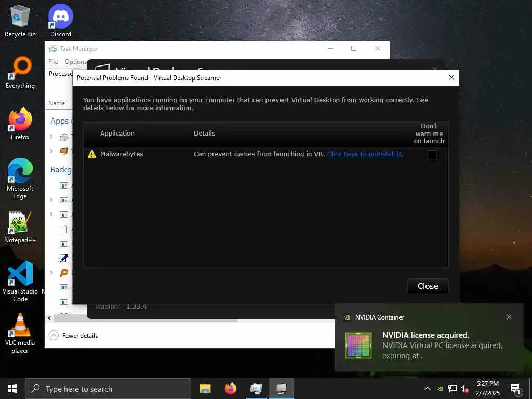Click Virtual Desktop Streamer taskbar icon
This screenshot has width=532, height=399.
point(281,389)
